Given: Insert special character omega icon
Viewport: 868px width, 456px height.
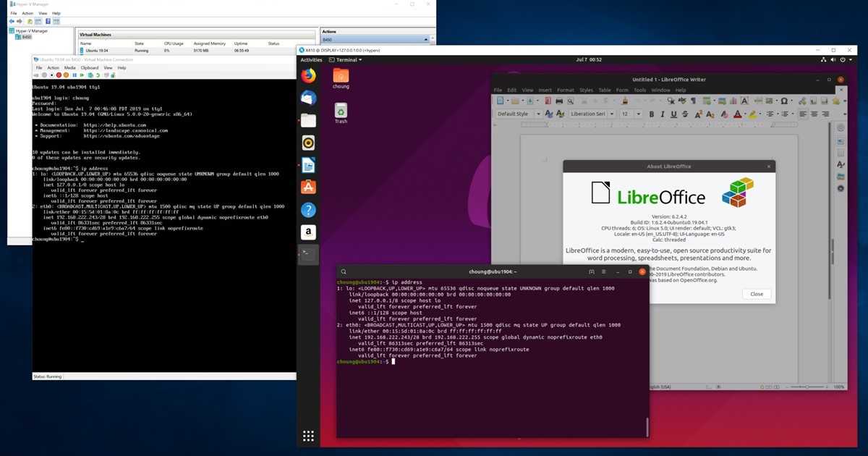Looking at the screenshot, I should pyautogui.click(x=784, y=101).
